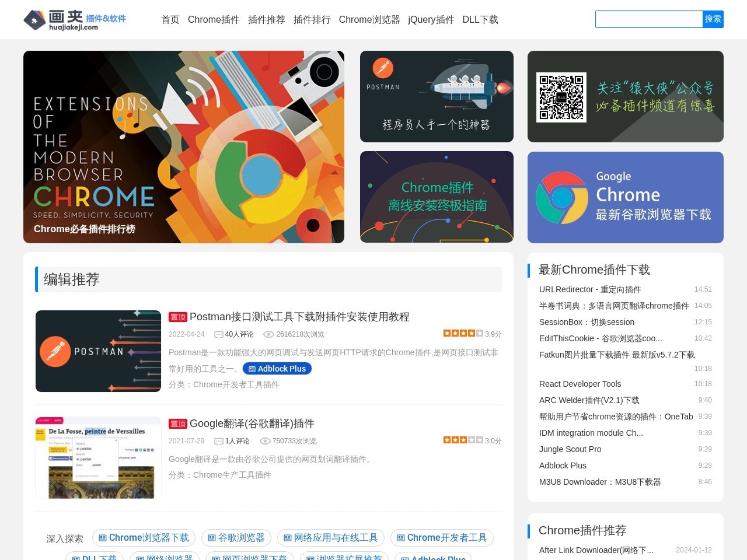Click the 编辑推荐 section heading
Viewport: 747px width, 560px height.
tap(72, 279)
